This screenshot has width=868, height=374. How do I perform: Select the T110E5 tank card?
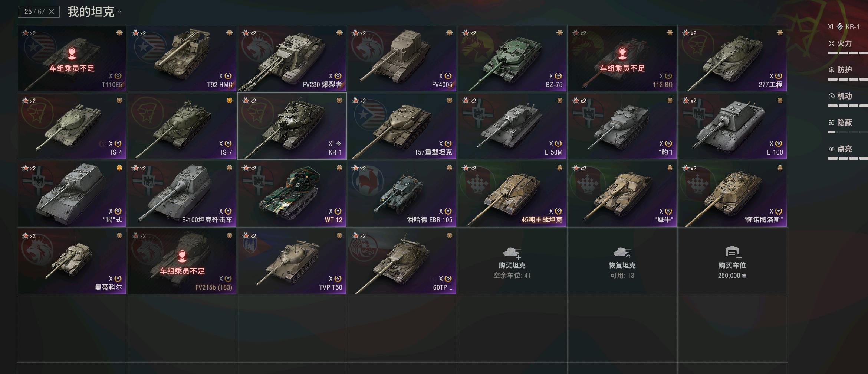[72, 58]
